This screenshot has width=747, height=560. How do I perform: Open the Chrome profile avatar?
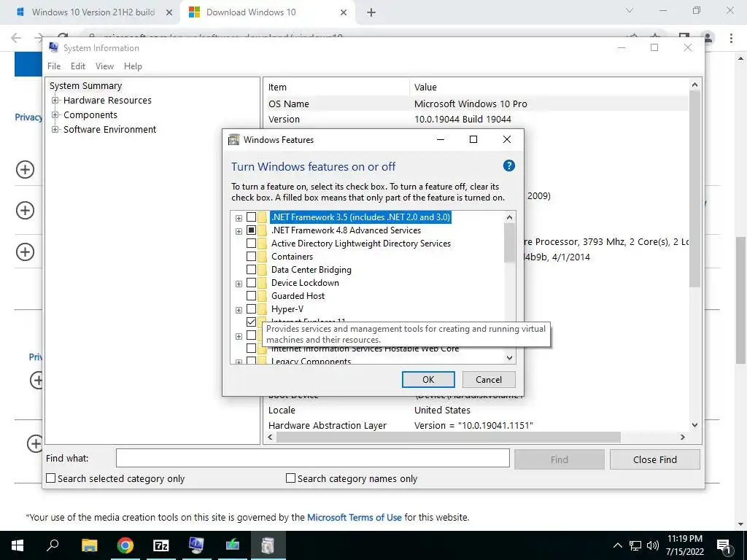point(708,38)
